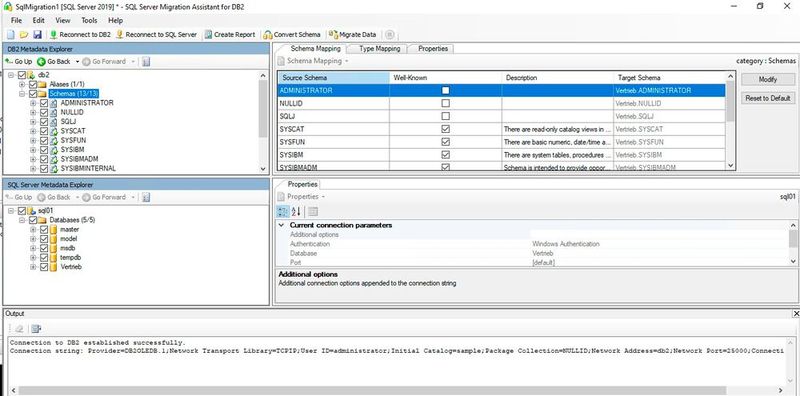The image size is (800, 396).
Task: Click Go Forward in DB2 Metadata Explorer
Action: pyautogui.click(x=104, y=62)
